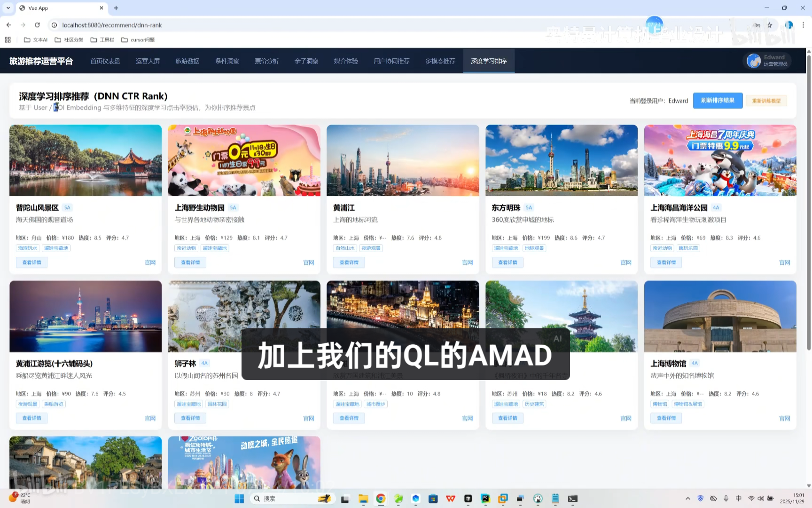Screen dimensions: 812x508
Task: Open the Chrome profile avatar
Action: click(789, 25)
